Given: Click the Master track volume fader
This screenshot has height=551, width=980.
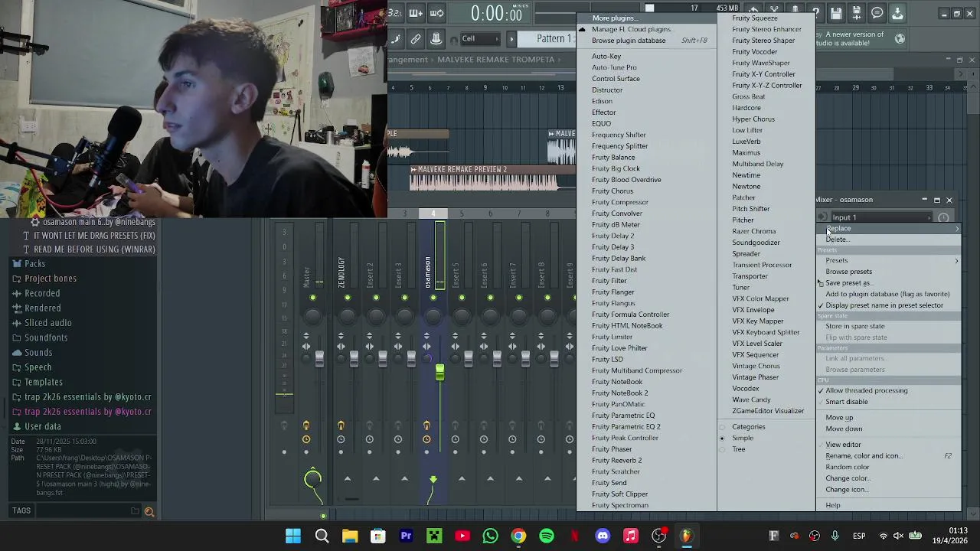Looking at the screenshot, I should pyautogui.click(x=319, y=357).
